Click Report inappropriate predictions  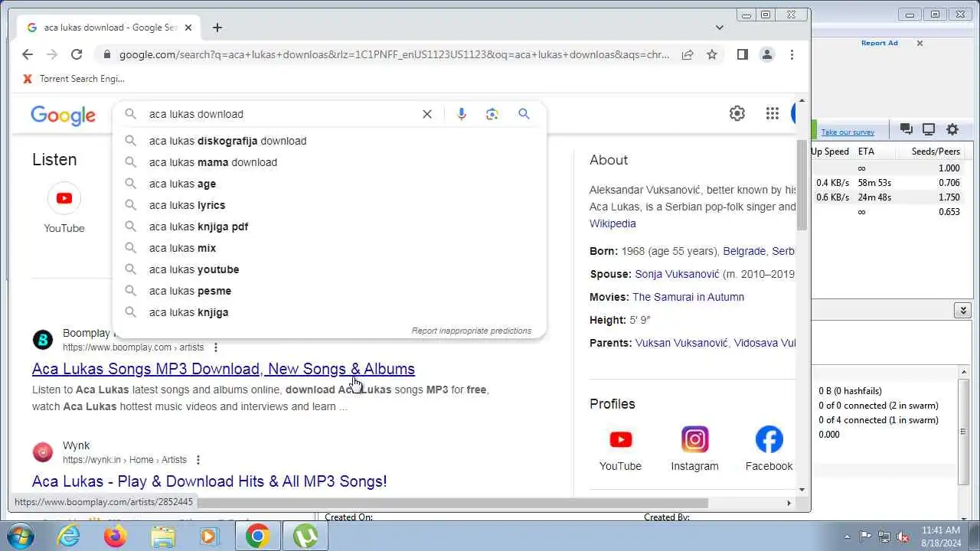(472, 331)
